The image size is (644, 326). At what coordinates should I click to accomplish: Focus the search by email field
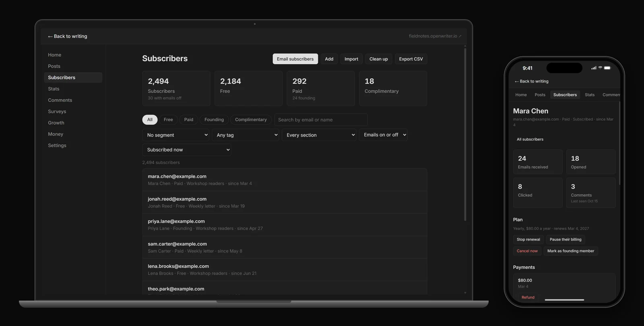pyautogui.click(x=321, y=120)
